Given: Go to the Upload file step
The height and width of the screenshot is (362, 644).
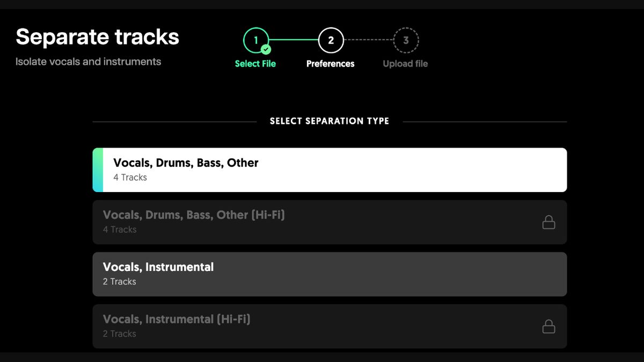Looking at the screenshot, I should point(405,63).
